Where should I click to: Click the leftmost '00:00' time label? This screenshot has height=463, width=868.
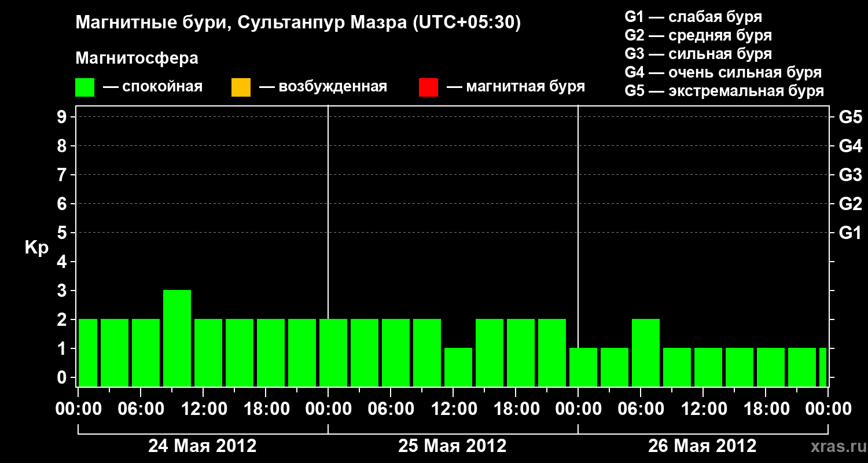click(x=78, y=409)
